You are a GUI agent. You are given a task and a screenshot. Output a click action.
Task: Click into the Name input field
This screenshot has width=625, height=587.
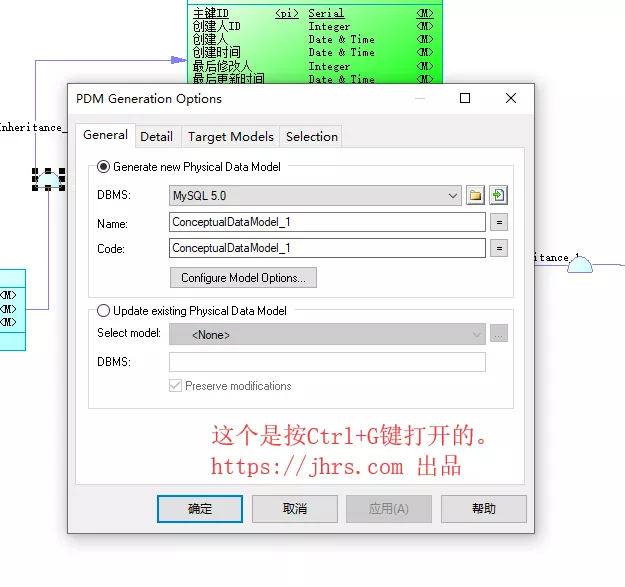click(327, 222)
